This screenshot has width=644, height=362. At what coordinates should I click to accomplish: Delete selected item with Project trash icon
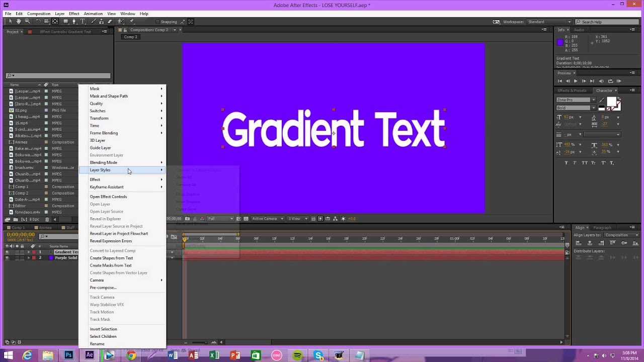click(x=47, y=219)
